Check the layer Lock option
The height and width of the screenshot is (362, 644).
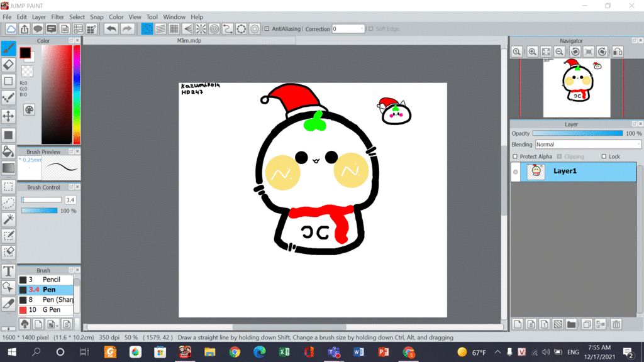(x=604, y=156)
